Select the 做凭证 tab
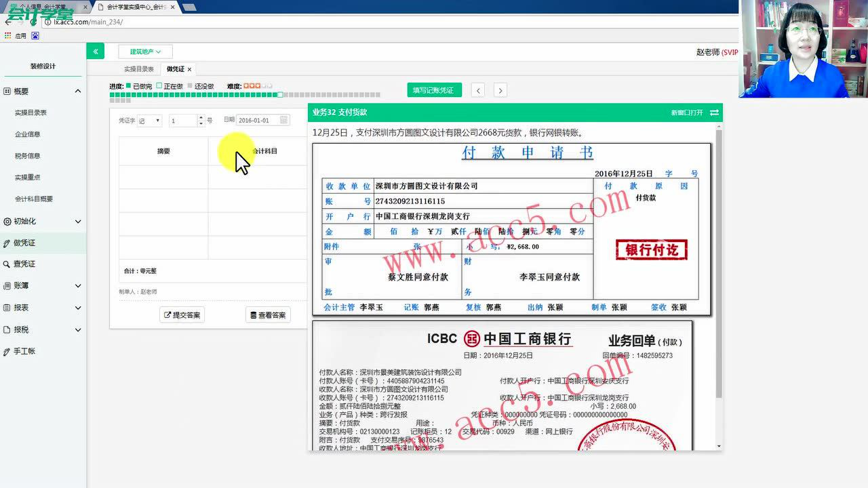 175,69
